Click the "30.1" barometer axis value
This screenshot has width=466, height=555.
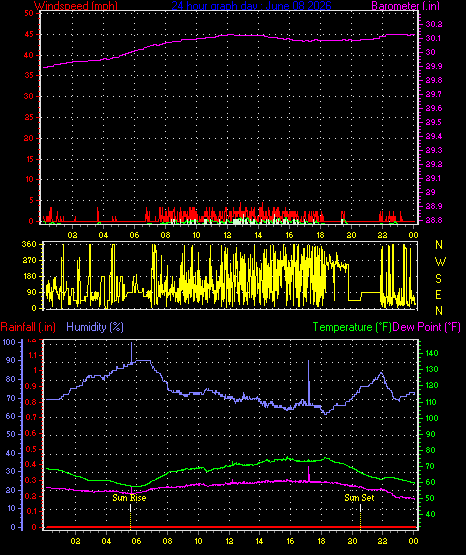pos(433,38)
